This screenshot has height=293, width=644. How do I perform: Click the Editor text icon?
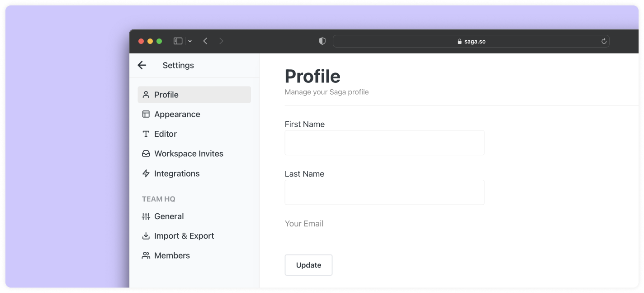coord(146,134)
